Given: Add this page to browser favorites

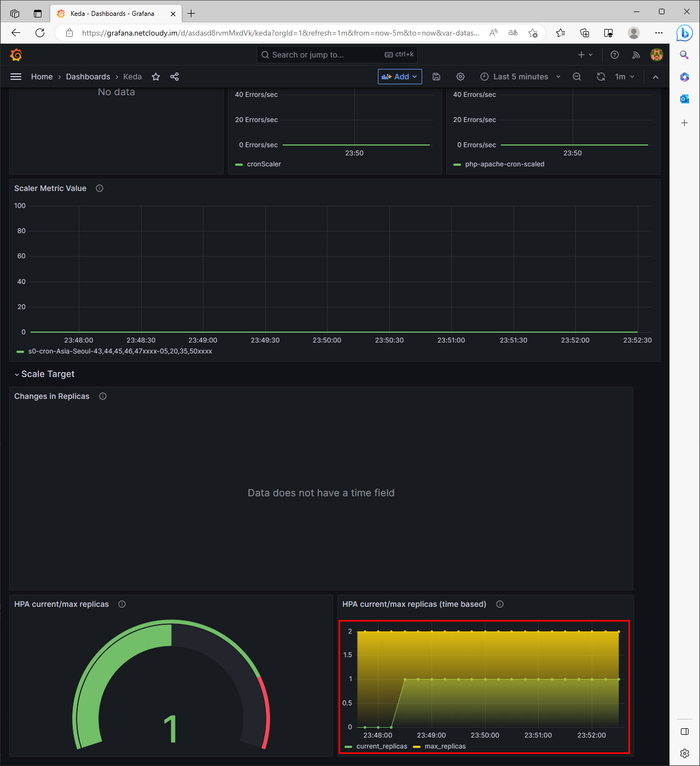Looking at the screenshot, I should click(x=533, y=33).
